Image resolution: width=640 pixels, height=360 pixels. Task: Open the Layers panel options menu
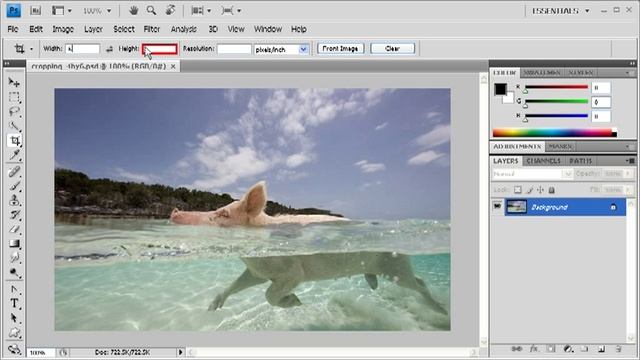(x=630, y=161)
